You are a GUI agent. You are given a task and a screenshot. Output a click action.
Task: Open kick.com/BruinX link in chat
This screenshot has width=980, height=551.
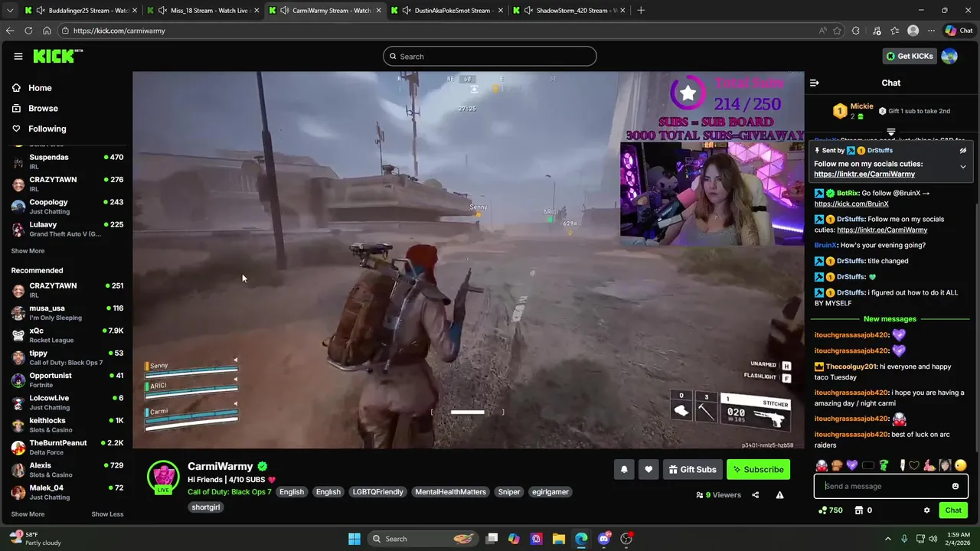click(851, 204)
